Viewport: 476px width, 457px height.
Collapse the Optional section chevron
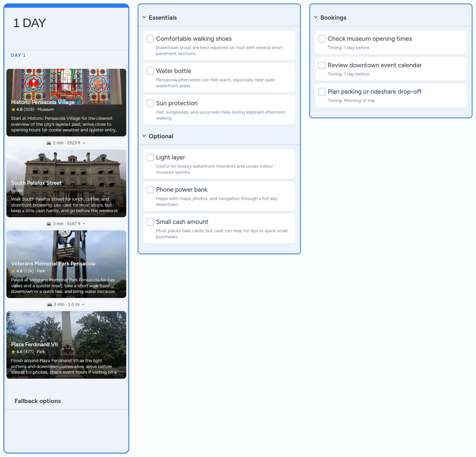tap(144, 136)
